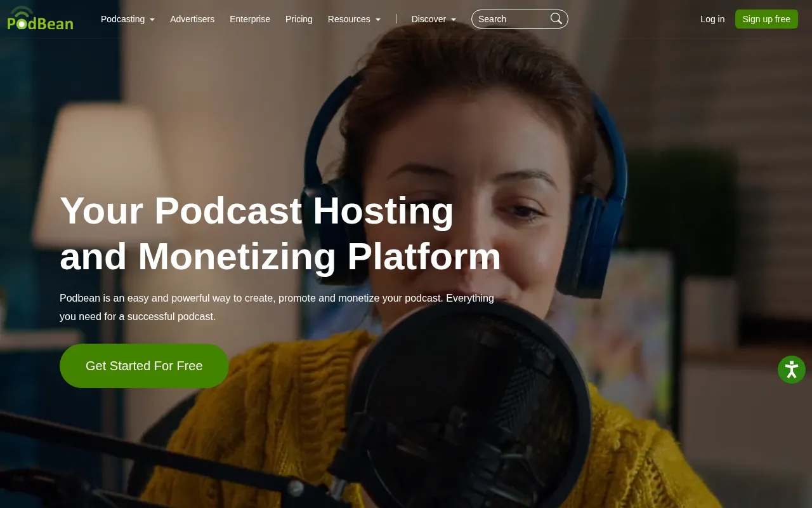This screenshot has width=812, height=508.
Task: Click into the Search field
Action: coord(520,19)
